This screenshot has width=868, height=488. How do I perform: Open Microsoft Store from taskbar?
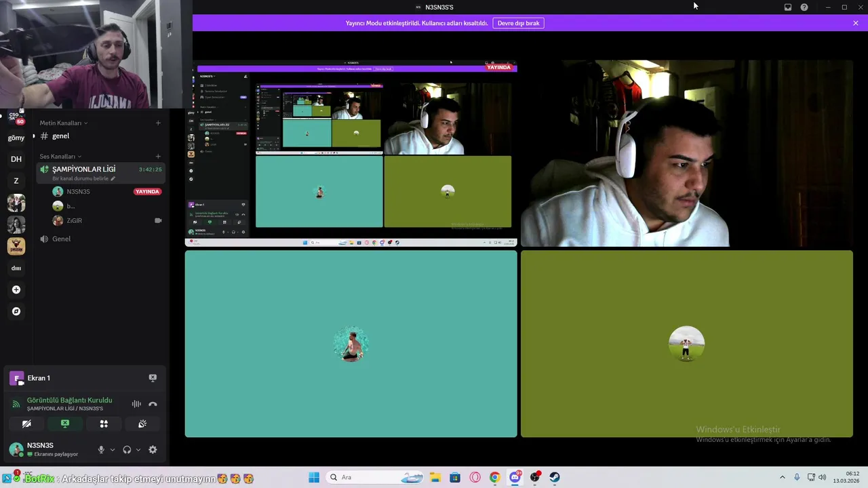coord(455,477)
